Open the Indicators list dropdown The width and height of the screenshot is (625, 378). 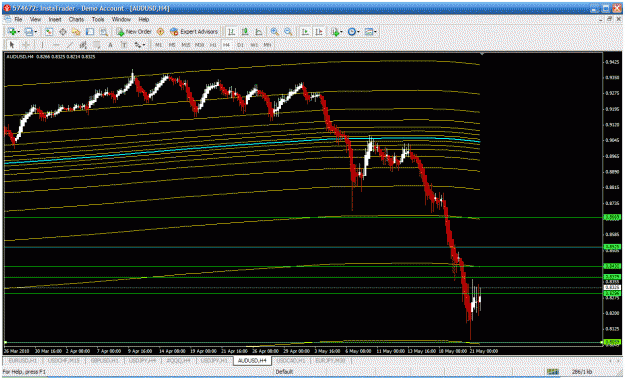336,32
